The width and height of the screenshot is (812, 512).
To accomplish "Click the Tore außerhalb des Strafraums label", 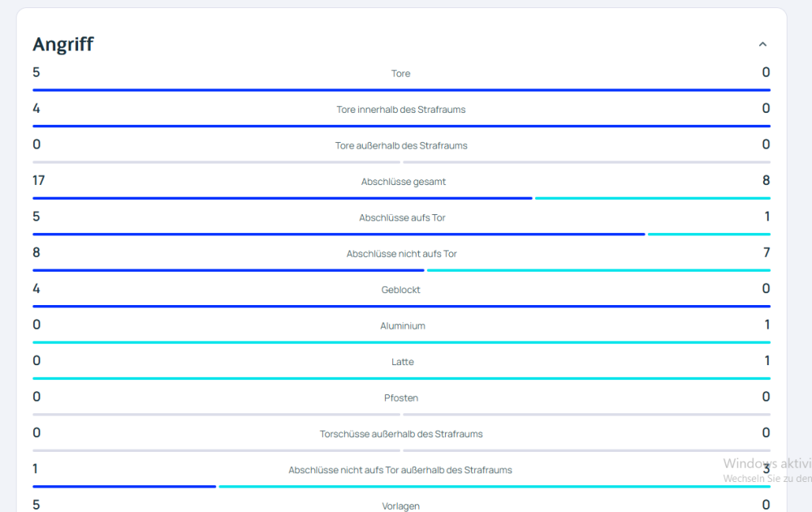I will point(401,146).
